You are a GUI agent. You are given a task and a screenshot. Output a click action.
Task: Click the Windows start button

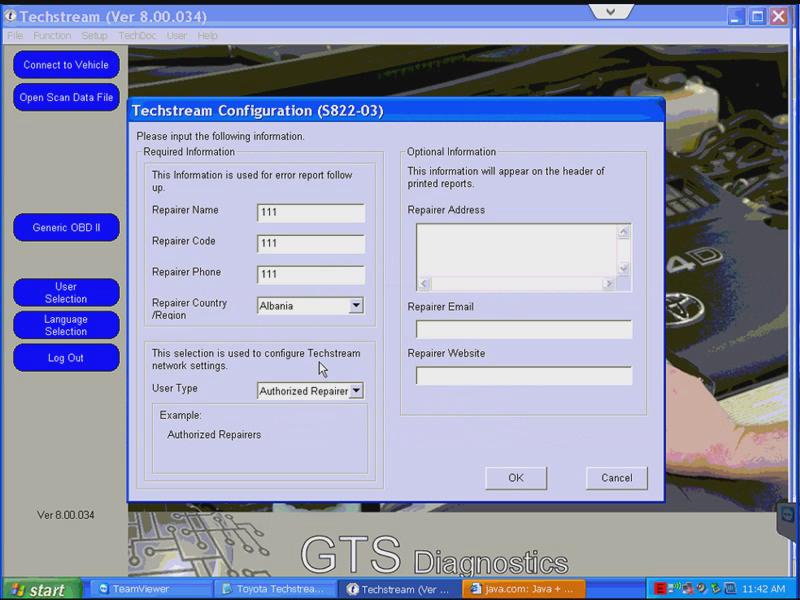[x=42, y=589]
